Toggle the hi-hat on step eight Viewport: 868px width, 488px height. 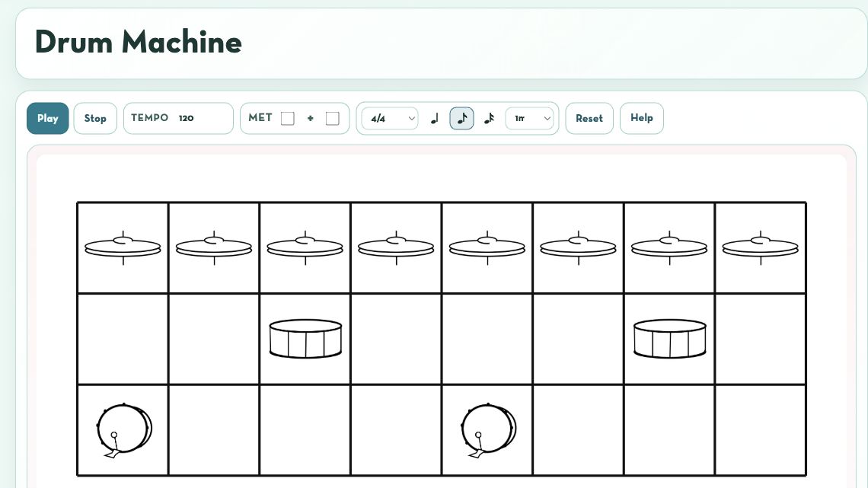pyautogui.click(x=761, y=248)
